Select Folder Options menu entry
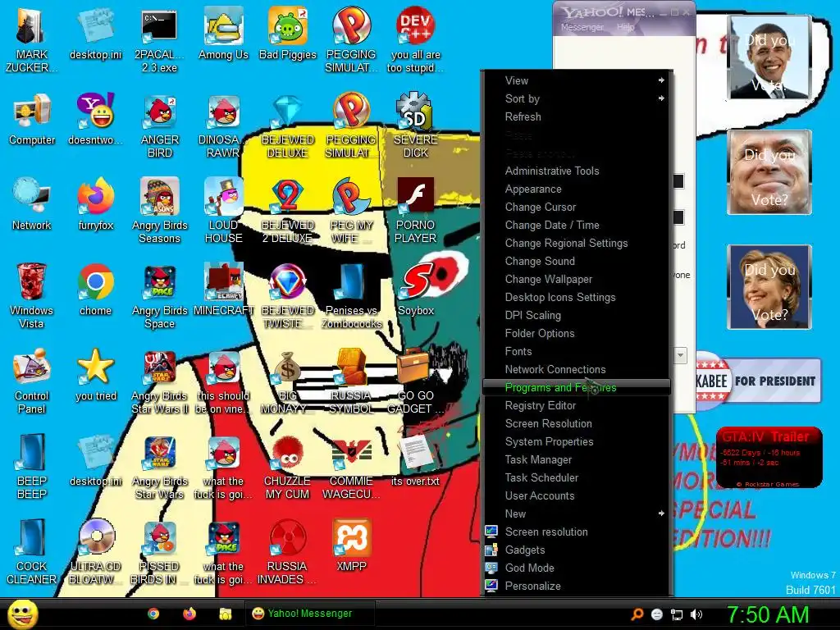Viewport: 840px width, 630px height. click(x=577, y=333)
